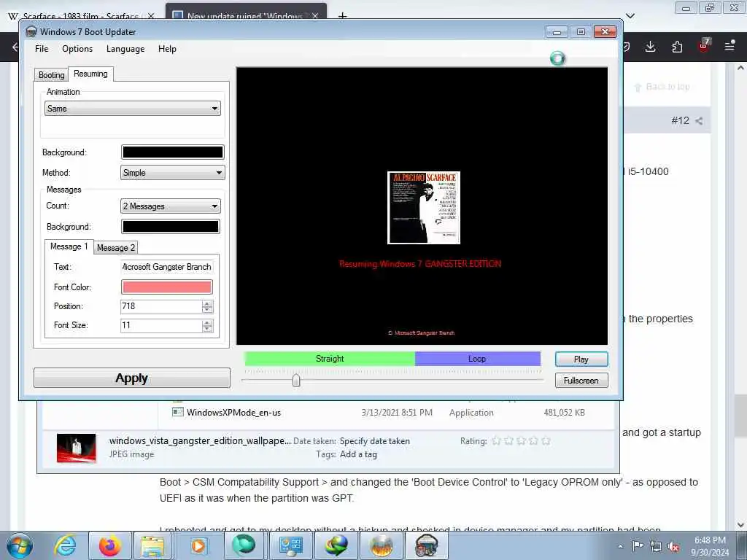This screenshot has height=560, width=747.
Task: Open the pink Font Color swatch
Action: (x=167, y=287)
